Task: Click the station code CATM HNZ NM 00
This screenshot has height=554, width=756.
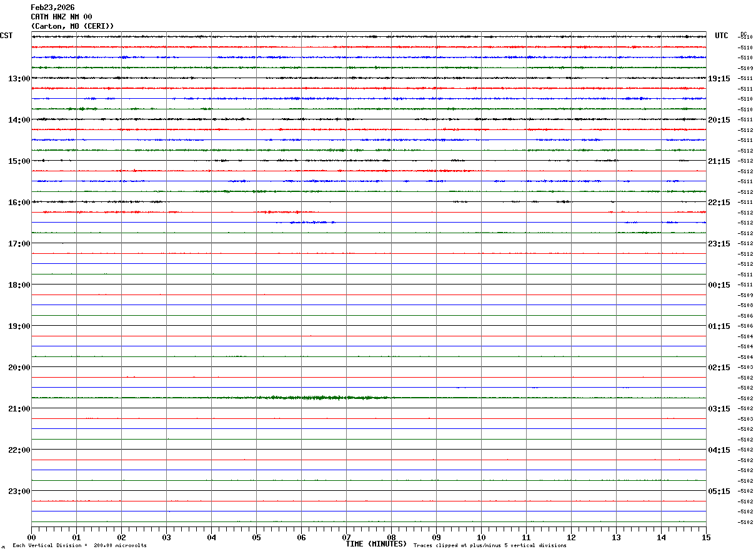Action: pos(61,17)
